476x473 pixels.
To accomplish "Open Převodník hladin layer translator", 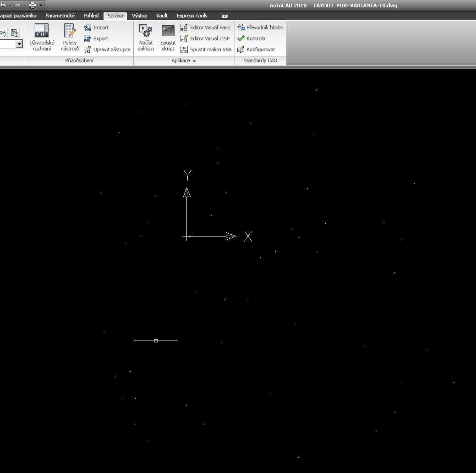I will [241, 27].
